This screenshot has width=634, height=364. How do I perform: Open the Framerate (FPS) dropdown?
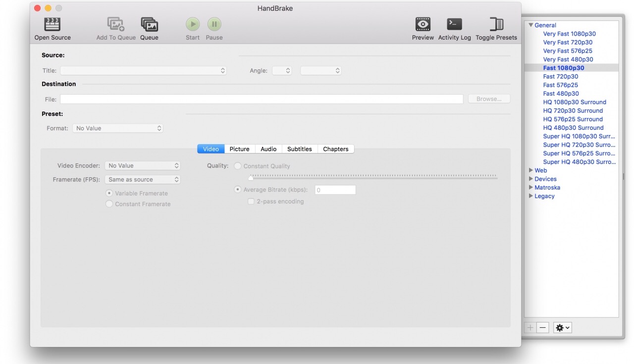(x=142, y=180)
